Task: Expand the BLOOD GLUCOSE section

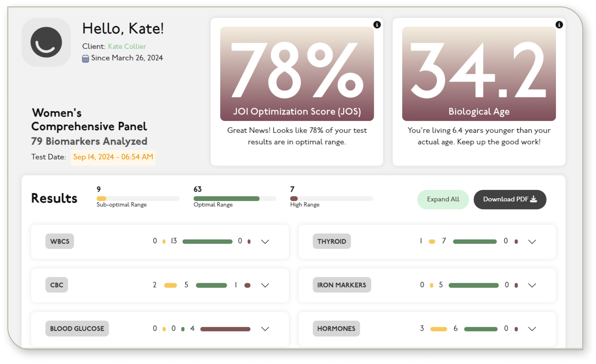Action: click(265, 329)
